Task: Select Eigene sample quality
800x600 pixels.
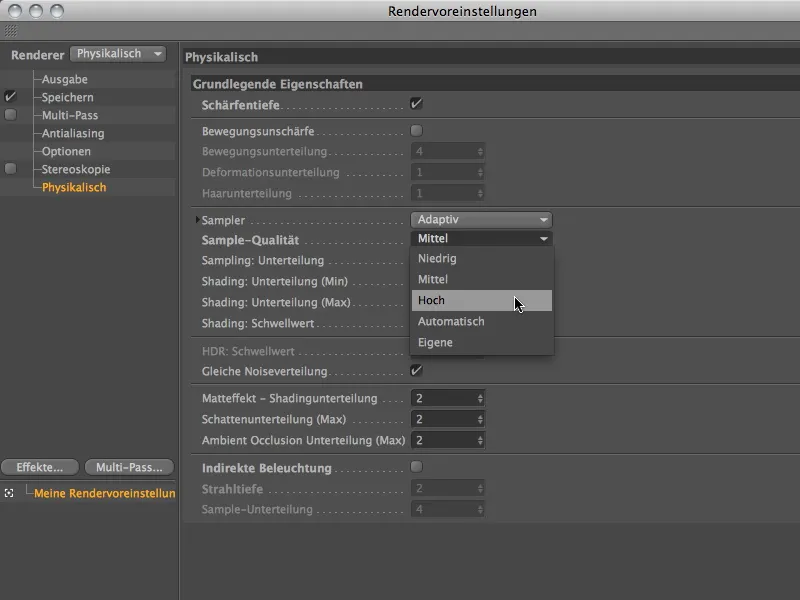Action: tap(482, 342)
